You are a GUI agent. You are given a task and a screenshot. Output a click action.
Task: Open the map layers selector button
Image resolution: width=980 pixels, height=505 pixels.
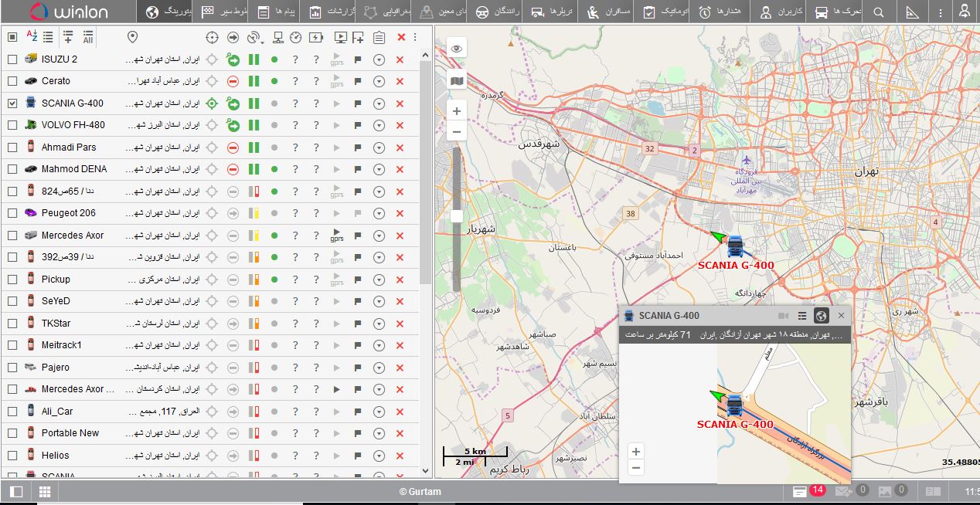[x=457, y=80]
